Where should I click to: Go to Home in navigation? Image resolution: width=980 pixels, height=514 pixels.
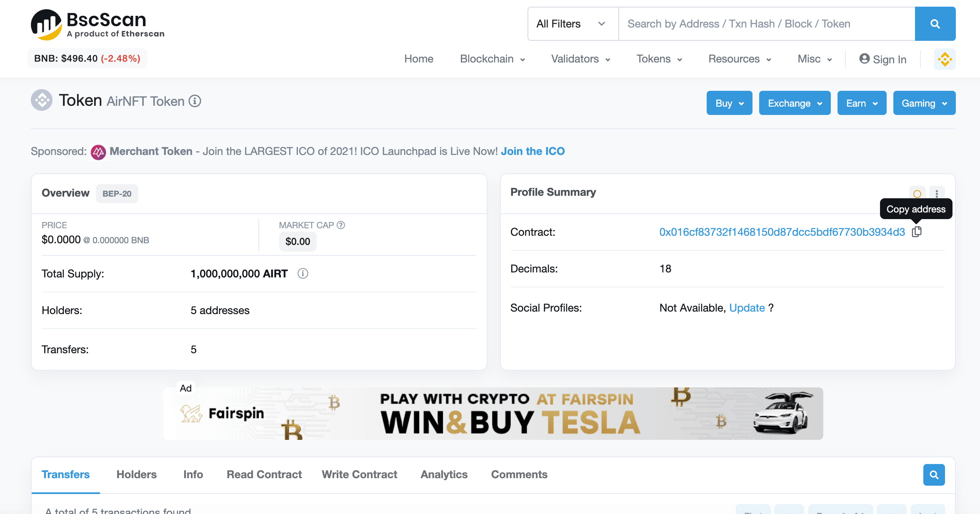419,59
